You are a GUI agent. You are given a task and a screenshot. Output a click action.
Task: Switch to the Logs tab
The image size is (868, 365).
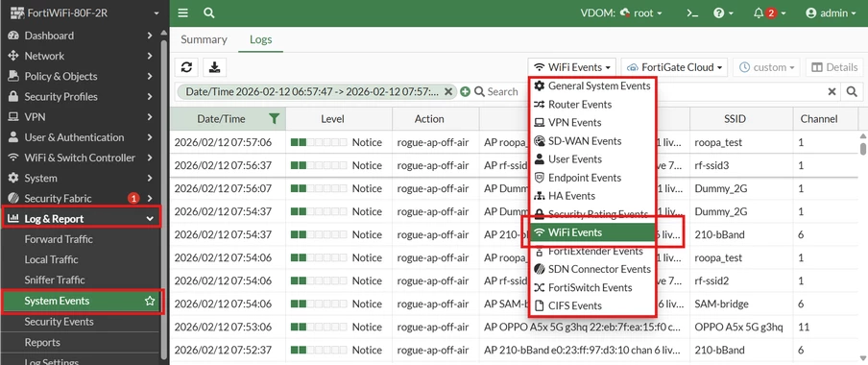pyautogui.click(x=261, y=39)
